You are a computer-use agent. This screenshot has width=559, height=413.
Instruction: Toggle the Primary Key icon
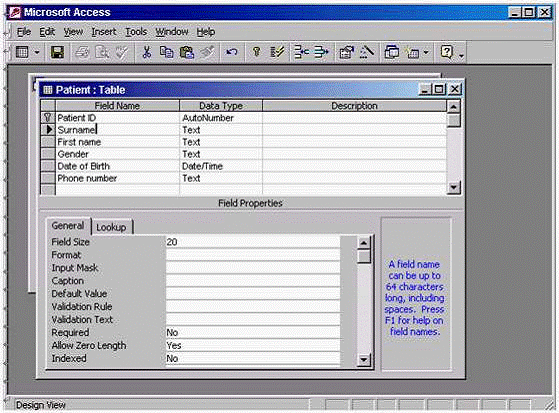(256, 52)
